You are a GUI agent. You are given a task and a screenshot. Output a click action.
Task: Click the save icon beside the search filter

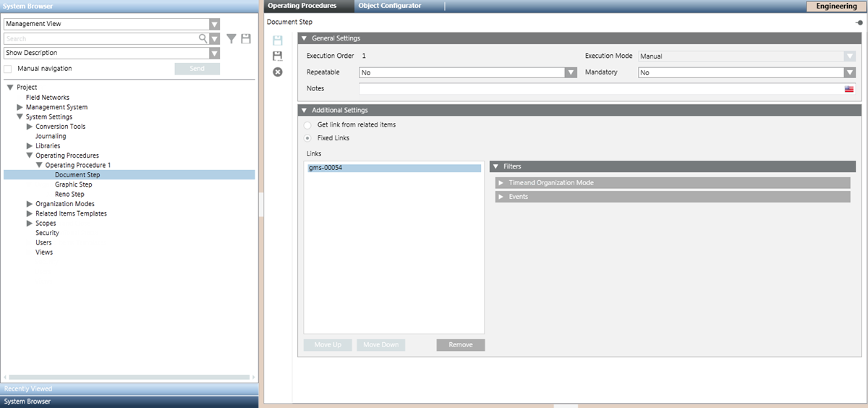(246, 38)
